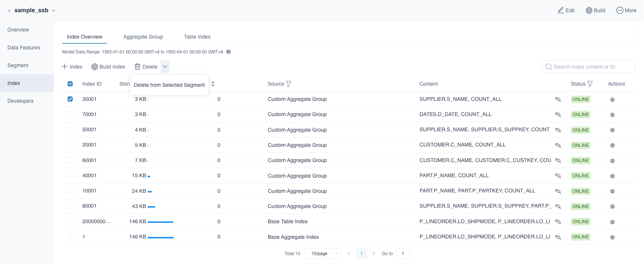The height and width of the screenshot is (264, 644).
Task: Open the 10/page size selector
Action: (322, 254)
